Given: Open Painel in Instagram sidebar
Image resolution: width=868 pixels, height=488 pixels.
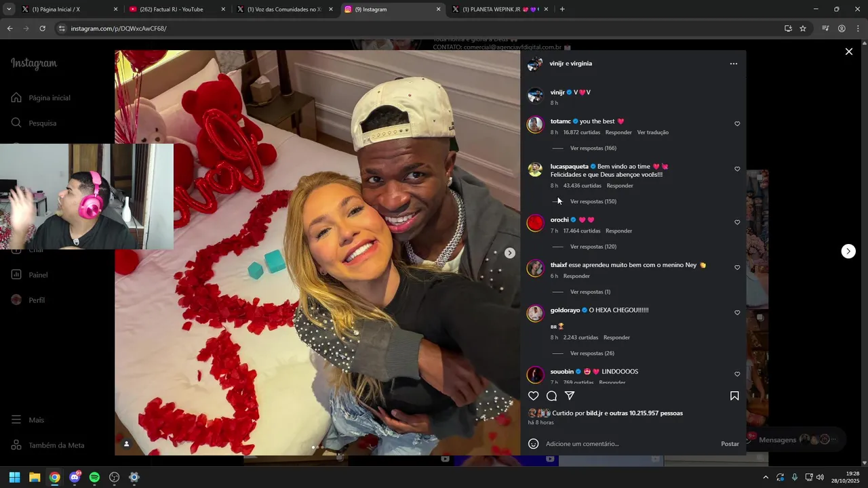Looking at the screenshot, I should 30,275.
